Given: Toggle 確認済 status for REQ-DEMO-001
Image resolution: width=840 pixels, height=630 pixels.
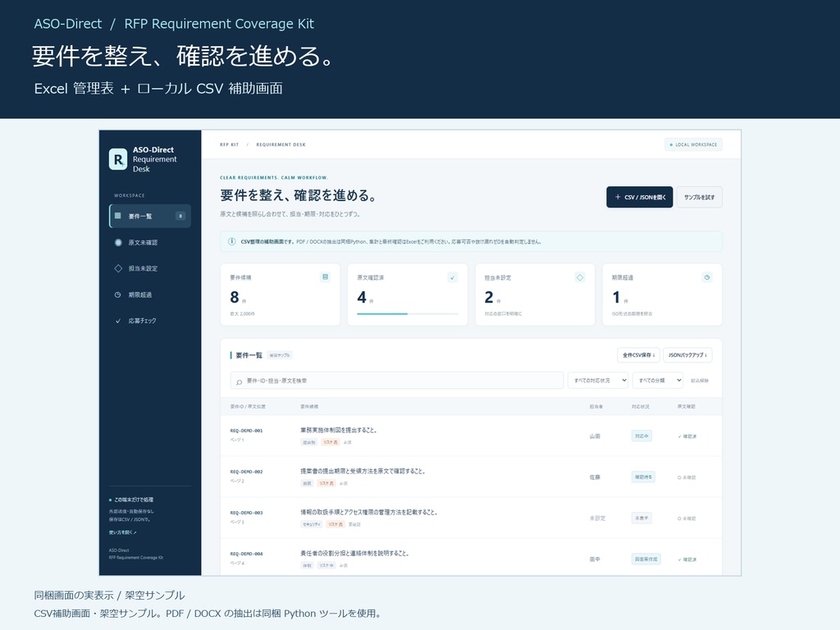Looking at the screenshot, I should (x=687, y=436).
